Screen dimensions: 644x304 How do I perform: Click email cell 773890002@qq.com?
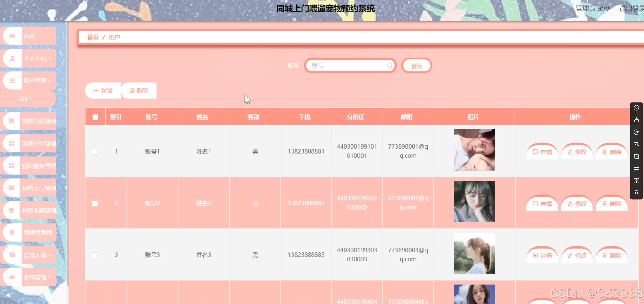[408, 203]
